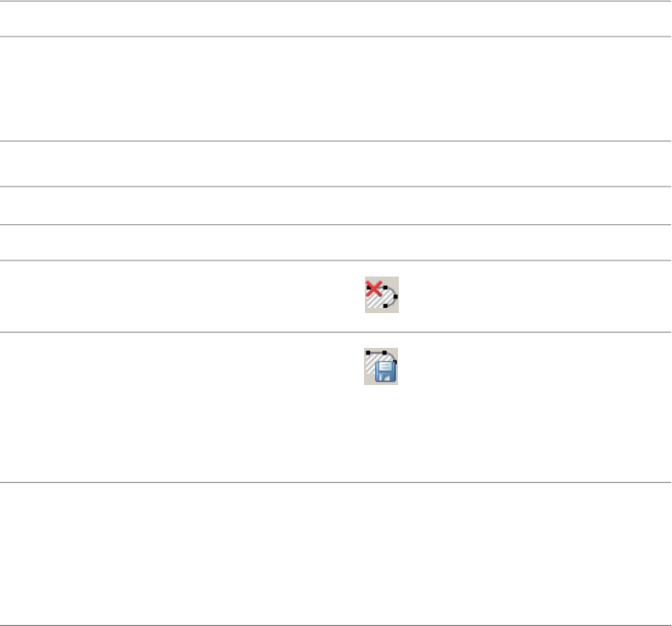This screenshot has height=626, width=672.
Task: Click the save boundary icon with blue floppy disk
Action: click(x=382, y=366)
